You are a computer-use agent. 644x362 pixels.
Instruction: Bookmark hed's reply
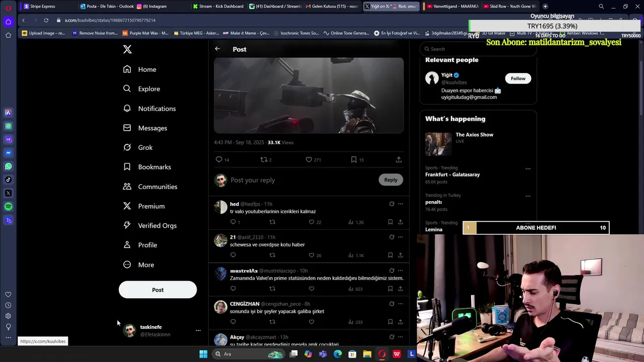[390, 222]
